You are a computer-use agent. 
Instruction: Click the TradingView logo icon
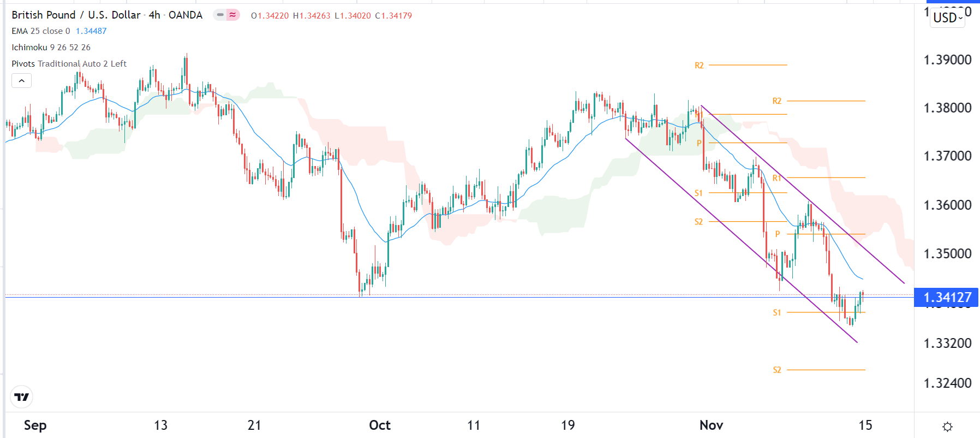coord(22,397)
